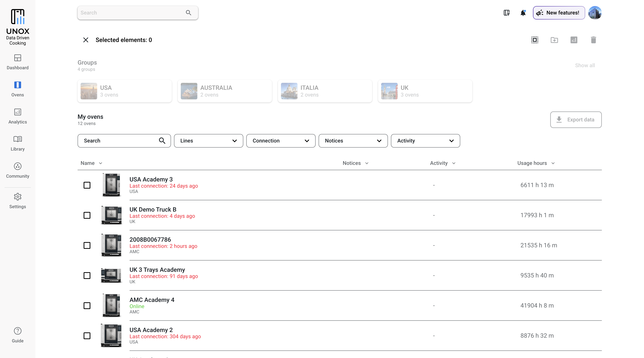
Task: Click the analytics chart icon in selection toolbar
Action: (x=574, y=40)
